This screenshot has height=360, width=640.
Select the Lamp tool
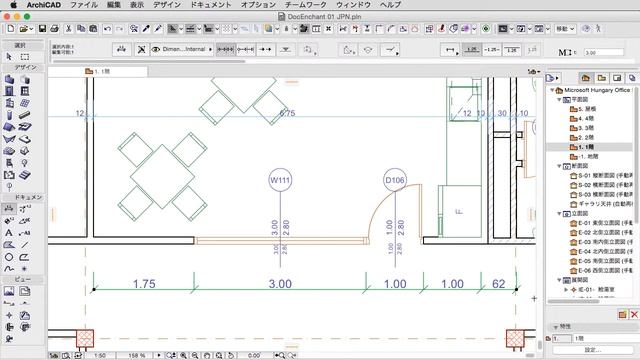[x=25, y=163]
